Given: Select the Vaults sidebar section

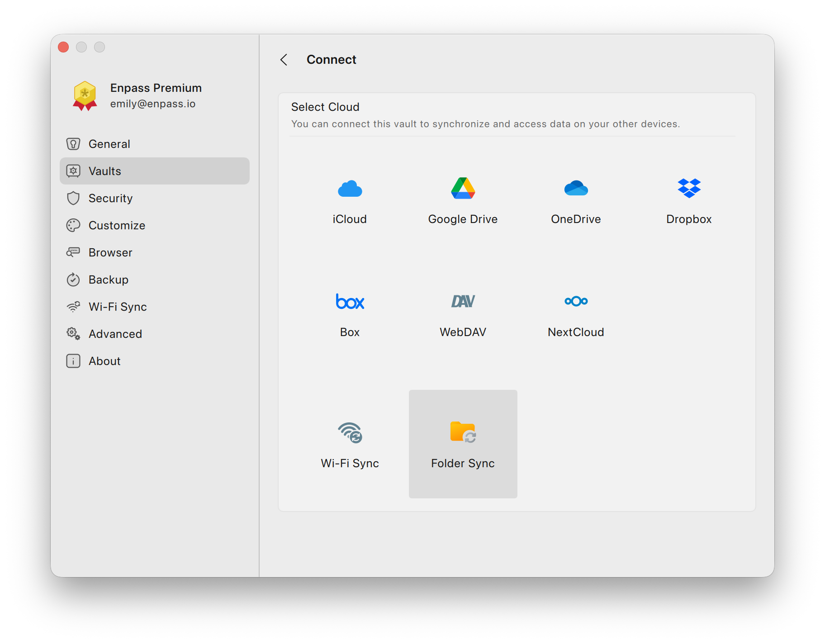Looking at the screenshot, I should 155,171.
